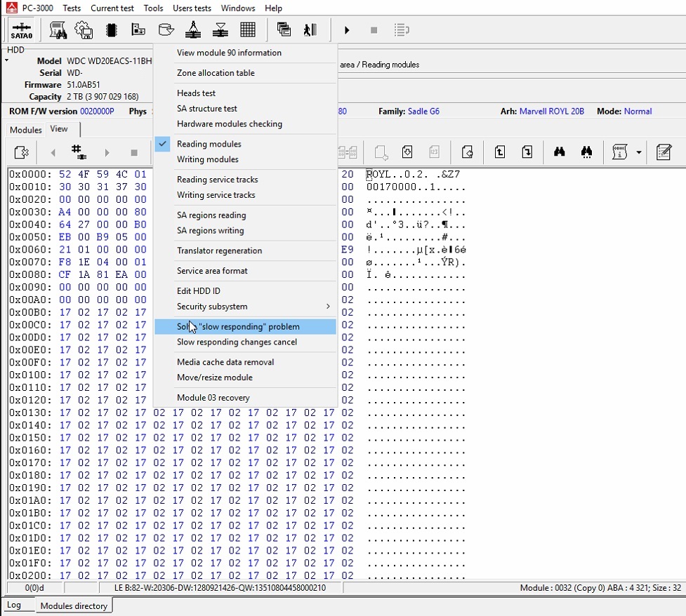Click the walking figure exit icon
Viewport: 686px width, 616px height.
coord(310,30)
